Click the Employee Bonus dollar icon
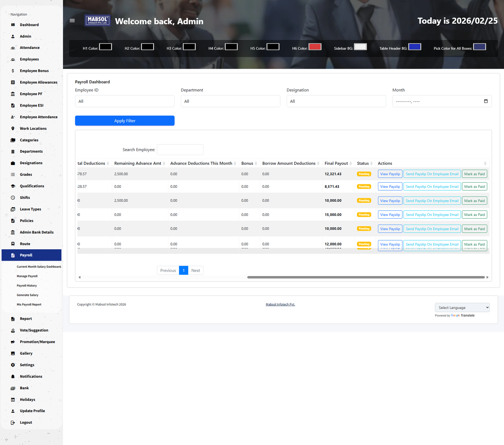The height and width of the screenshot is (445, 504). point(13,71)
